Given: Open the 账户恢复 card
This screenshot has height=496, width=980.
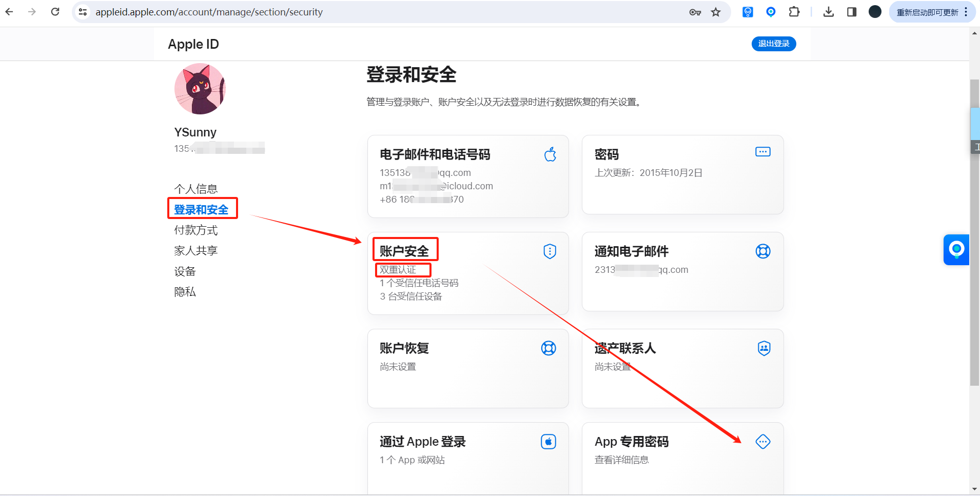Looking at the screenshot, I should point(468,369).
